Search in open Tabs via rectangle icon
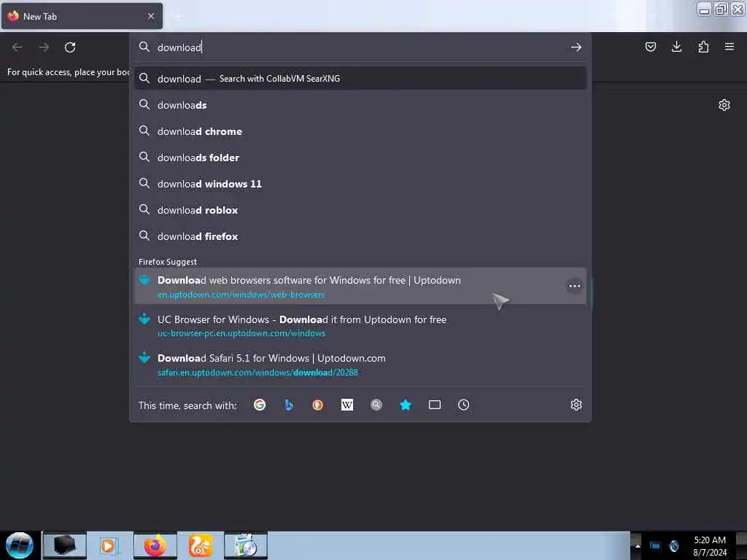This screenshot has width=747, height=560. (435, 405)
